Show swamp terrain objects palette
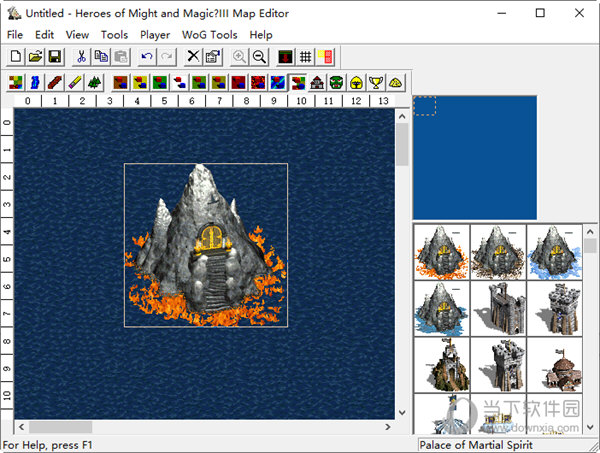Screen dimensions: 600x453 point(199,82)
